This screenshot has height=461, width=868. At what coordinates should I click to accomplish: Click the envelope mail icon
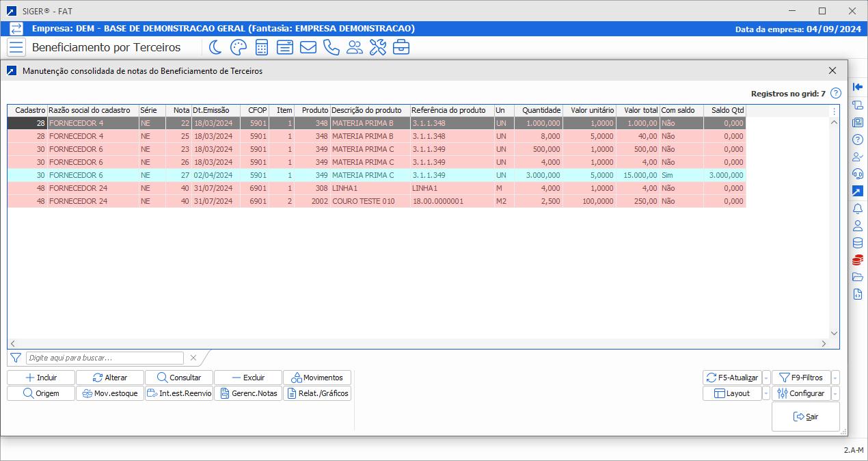pyautogui.click(x=308, y=47)
